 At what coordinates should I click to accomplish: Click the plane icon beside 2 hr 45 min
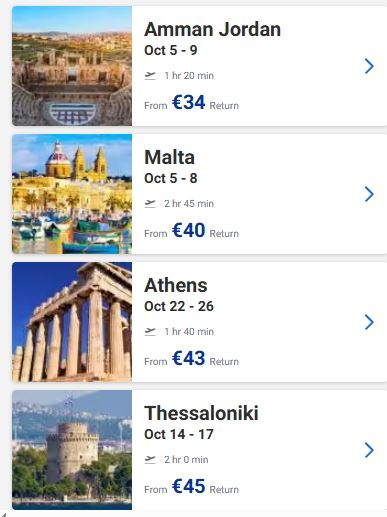pyautogui.click(x=150, y=204)
